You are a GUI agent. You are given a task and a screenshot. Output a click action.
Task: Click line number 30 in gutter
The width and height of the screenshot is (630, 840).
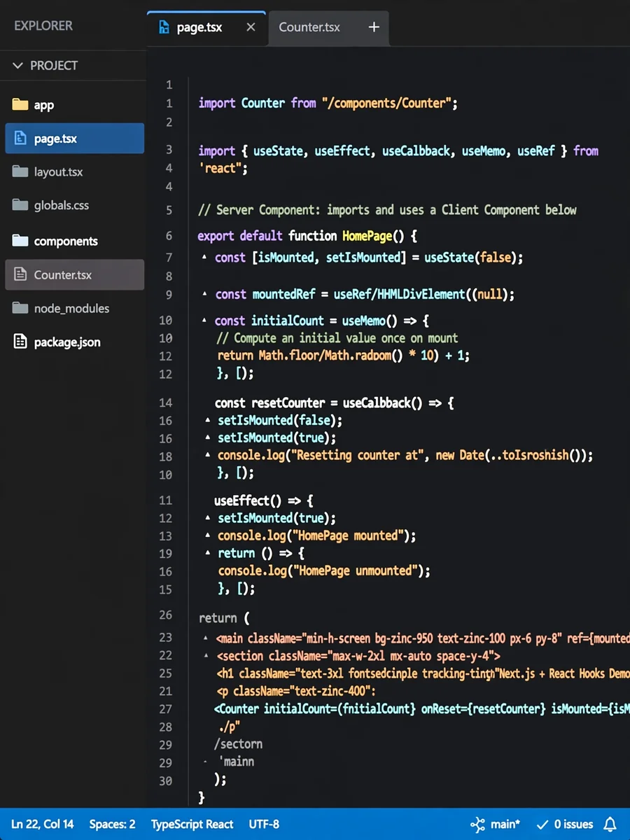pos(166,780)
